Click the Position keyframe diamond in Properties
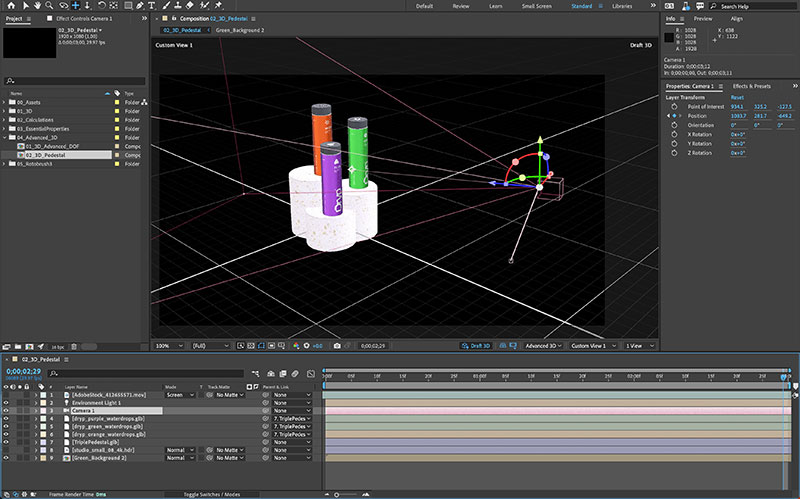Image resolution: width=800 pixels, height=499 pixels. (x=674, y=116)
